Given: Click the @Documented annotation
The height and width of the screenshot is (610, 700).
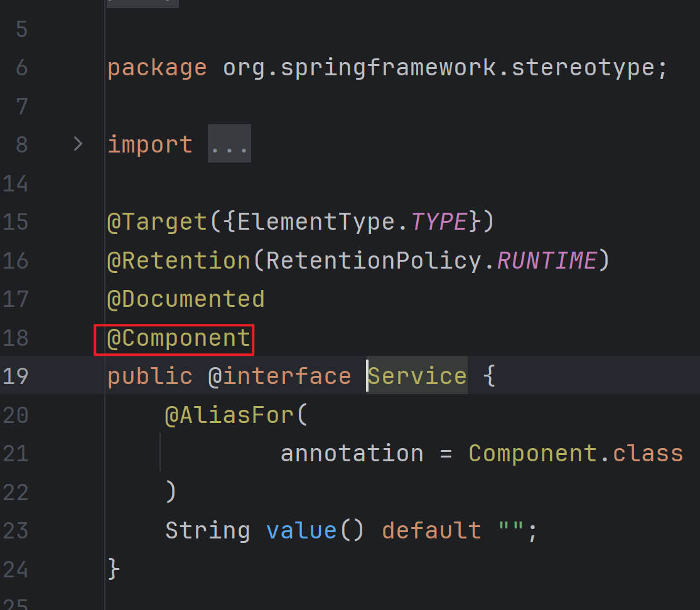Looking at the screenshot, I should pos(186,299).
